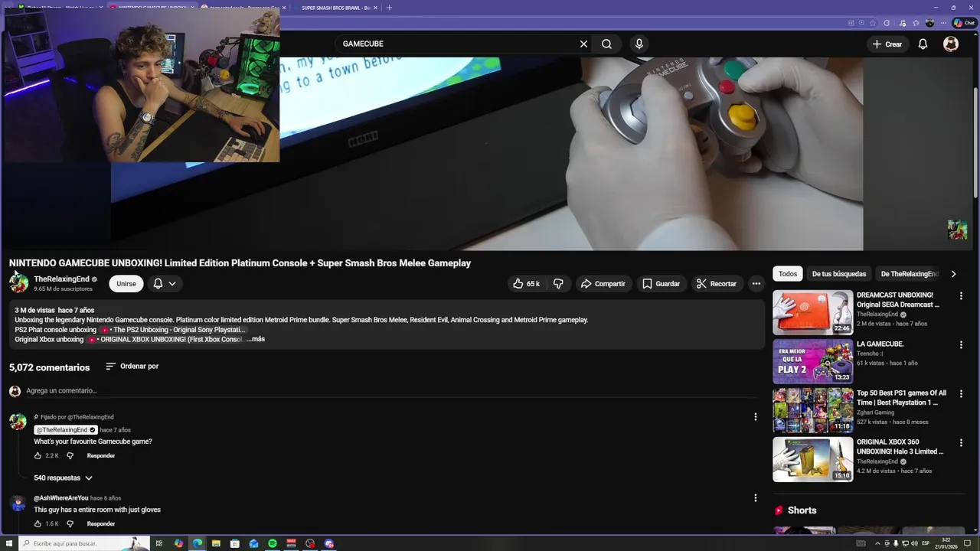980x551 pixels.
Task: Open Spotify from the taskbar
Action: (x=273, y=543)
